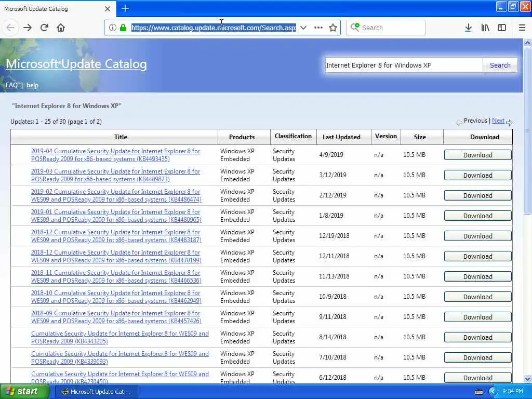Open the address bar history dropdown arrow
Screen dimensions: 532x399
click(303, 28)
